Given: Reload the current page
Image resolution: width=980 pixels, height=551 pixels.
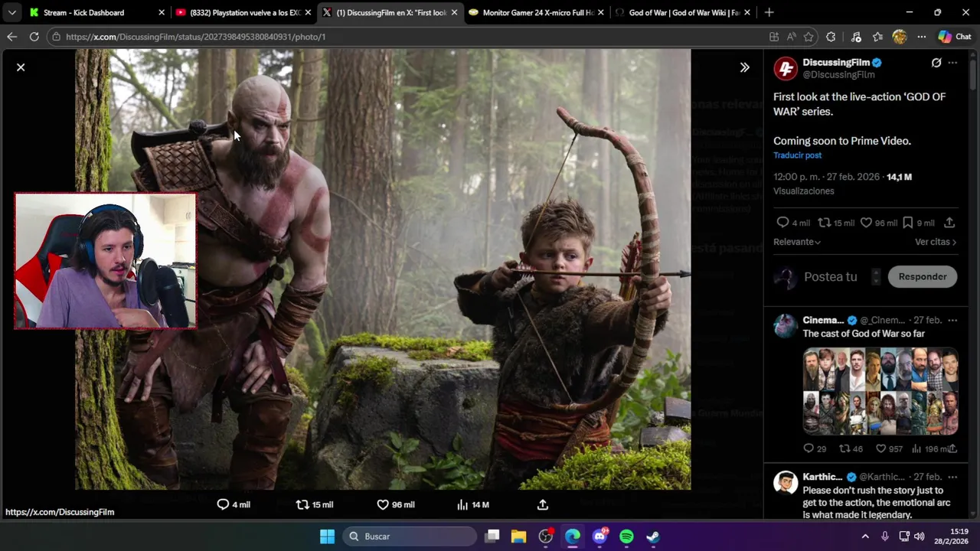Looking at the screenshot, I should point(34,37).
